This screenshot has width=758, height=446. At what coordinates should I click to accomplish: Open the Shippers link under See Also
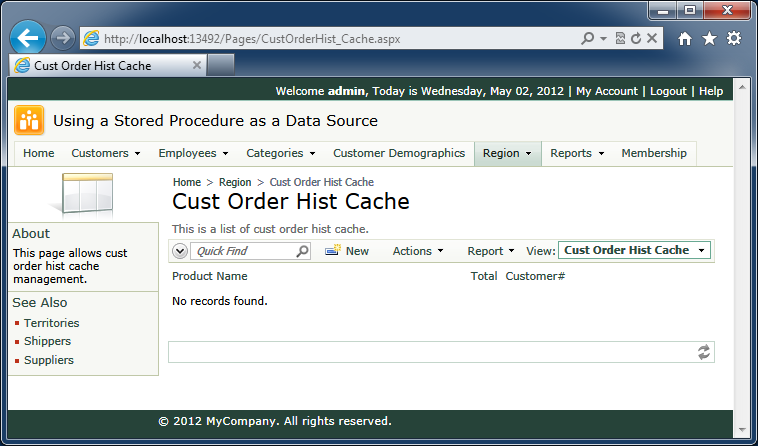(47, 341)
